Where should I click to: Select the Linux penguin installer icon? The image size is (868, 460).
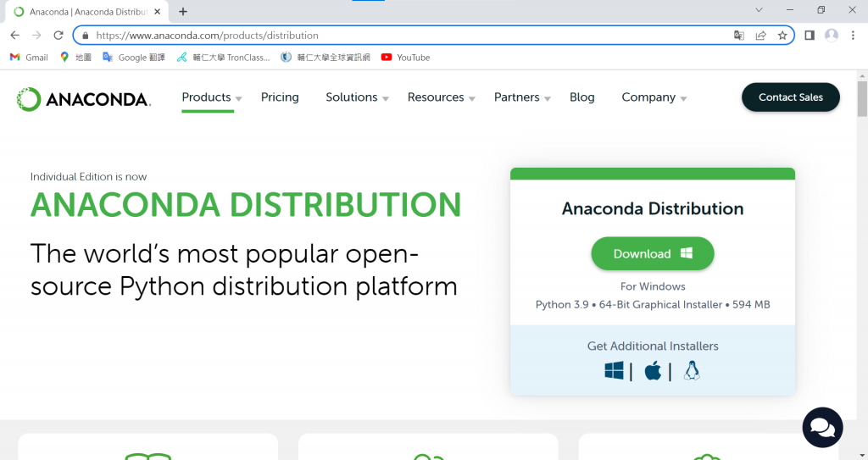click(692, 370)
